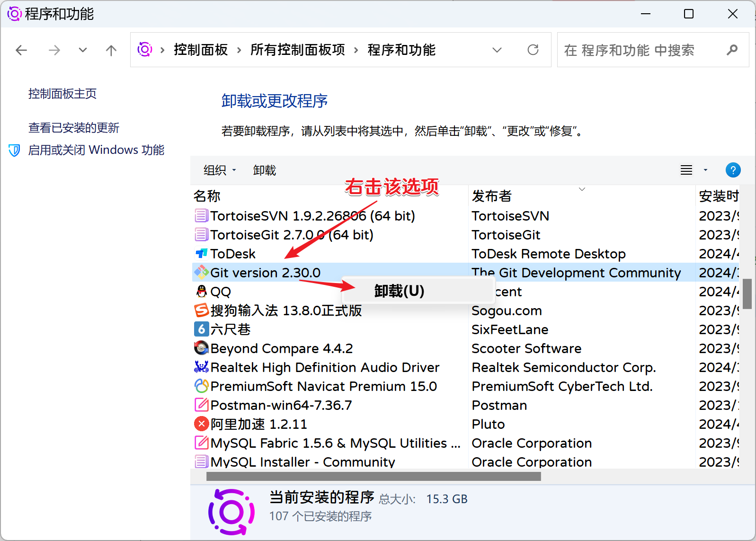Select PremiumSoft Navicat Premium 15.0 name
The image size is (756, 541).
click(x=324, y=386)
